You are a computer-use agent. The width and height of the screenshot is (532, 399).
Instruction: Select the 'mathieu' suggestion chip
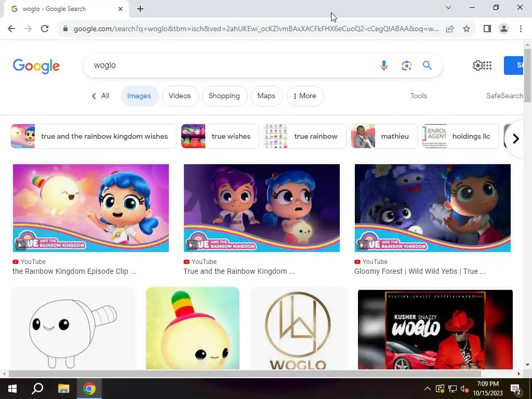tap(384, 136)
